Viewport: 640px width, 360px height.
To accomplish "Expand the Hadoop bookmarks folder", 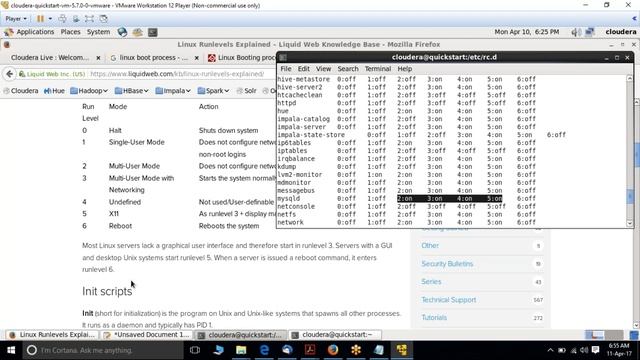I will [89, 91].
